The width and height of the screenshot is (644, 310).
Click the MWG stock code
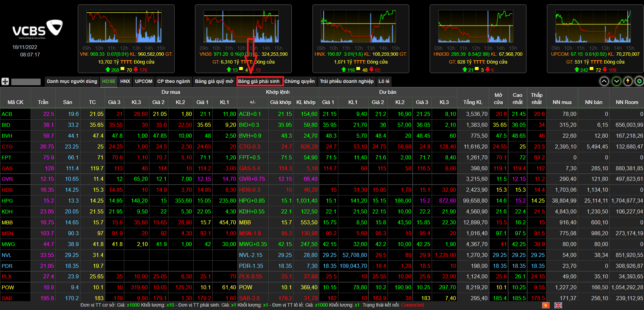click(8, 244)
